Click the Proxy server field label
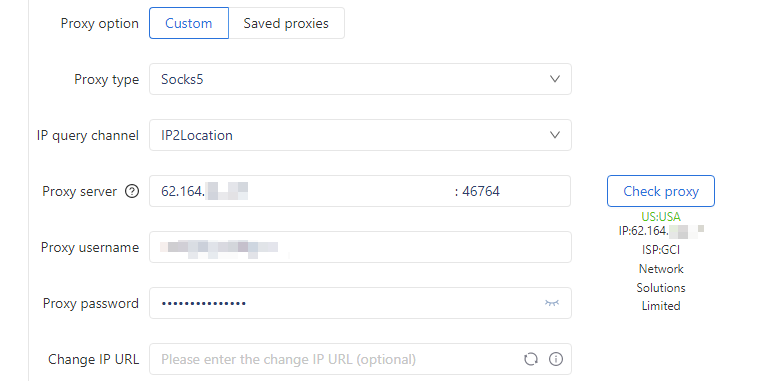This screenshot has width=759, height=381. pyautogui.click(x=79, y=191)
